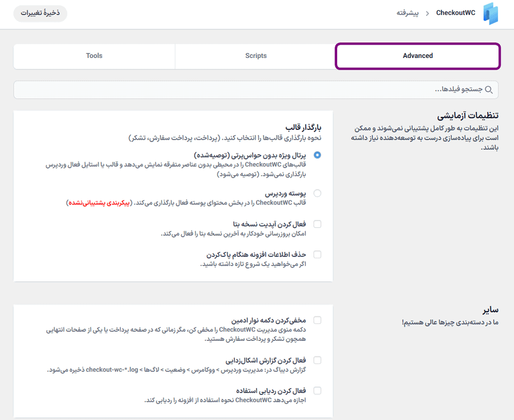The width and height of the screenshot is (514, 420).
Task: Enable فعال کردن ردیابی استفاده checkbox
Action: 317,391
